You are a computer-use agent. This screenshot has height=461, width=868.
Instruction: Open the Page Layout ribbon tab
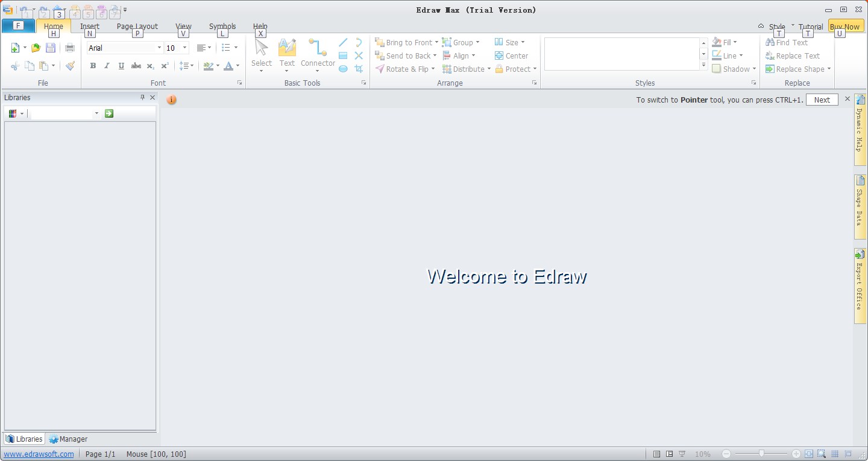coord(137,26)
